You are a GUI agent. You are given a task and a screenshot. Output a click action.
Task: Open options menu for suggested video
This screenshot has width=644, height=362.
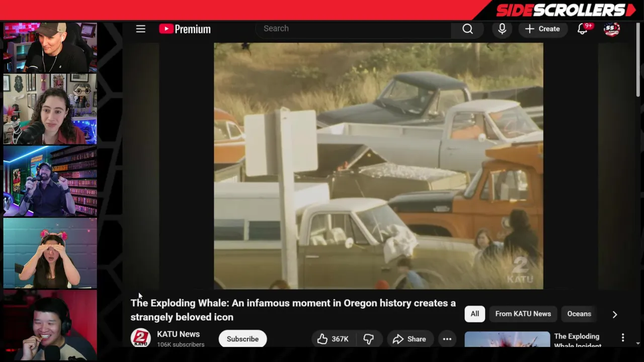[x=622, y=337]
